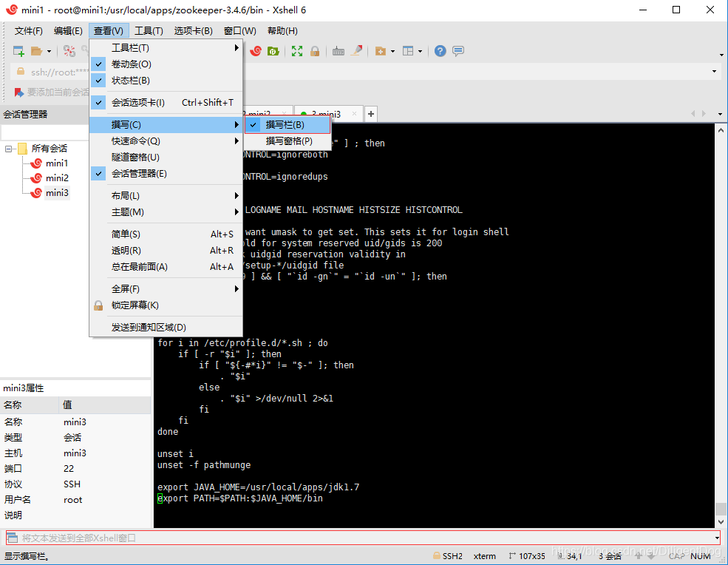
Task: Open dropdown arrow next to open folder icon
Action: [49, 52]
